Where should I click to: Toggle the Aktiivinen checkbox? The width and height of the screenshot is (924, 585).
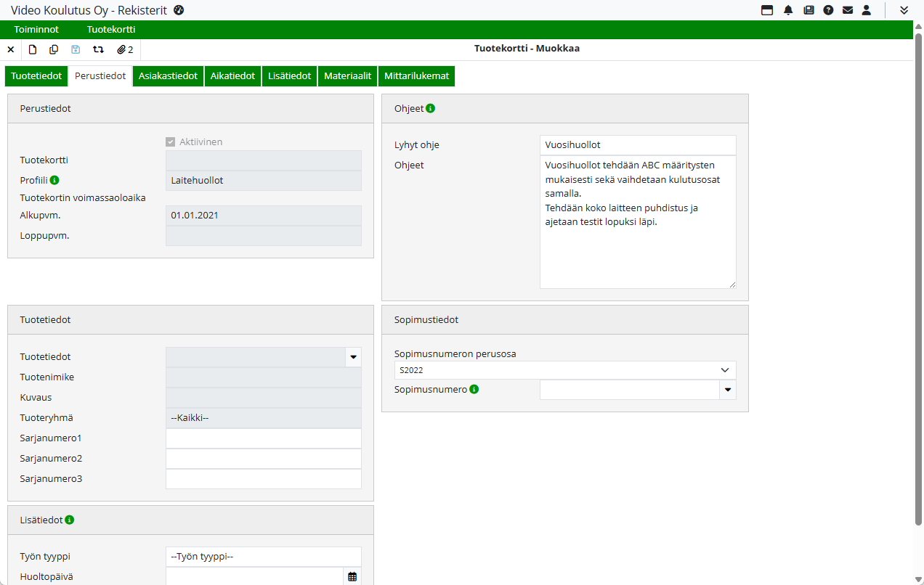171,142
